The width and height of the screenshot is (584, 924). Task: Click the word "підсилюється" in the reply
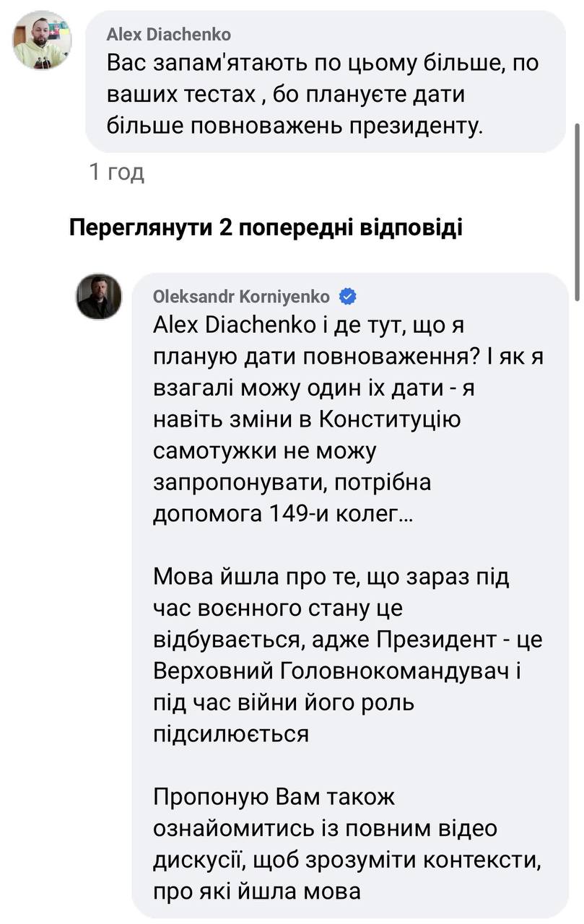[x=231, y=734]
